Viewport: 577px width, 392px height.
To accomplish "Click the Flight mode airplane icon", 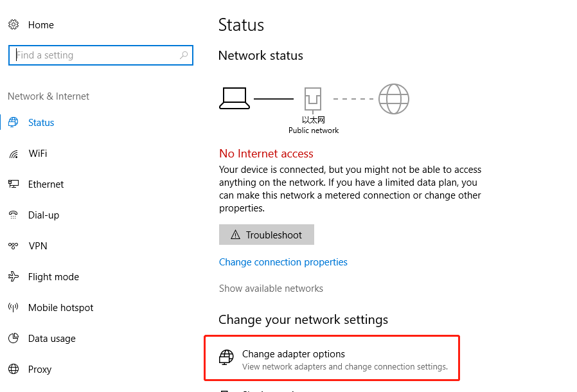I will (x=13, y=276).
